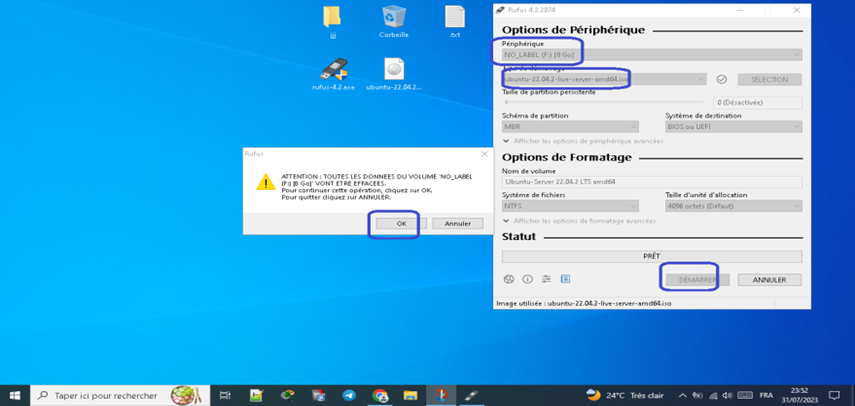Show hidden system tray icons
855x406 pixels.
click(682, 396)
